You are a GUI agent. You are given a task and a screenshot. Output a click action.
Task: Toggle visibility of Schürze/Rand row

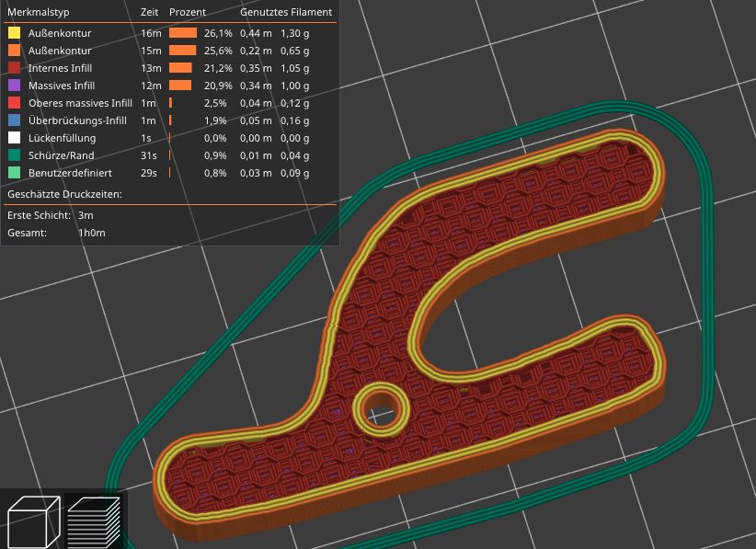pyautogui.click(x=171, y=155)
